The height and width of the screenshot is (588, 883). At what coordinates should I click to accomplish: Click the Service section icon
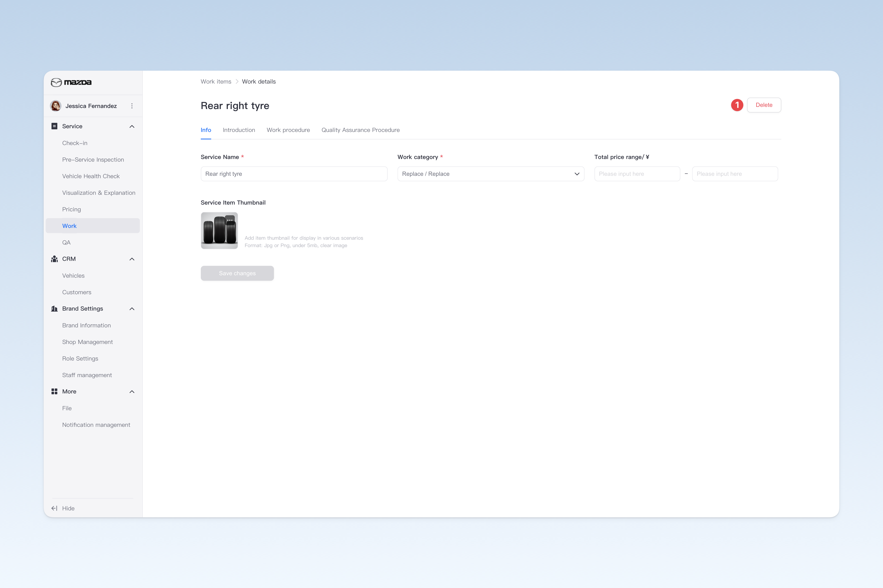click(x=54, y=126)
